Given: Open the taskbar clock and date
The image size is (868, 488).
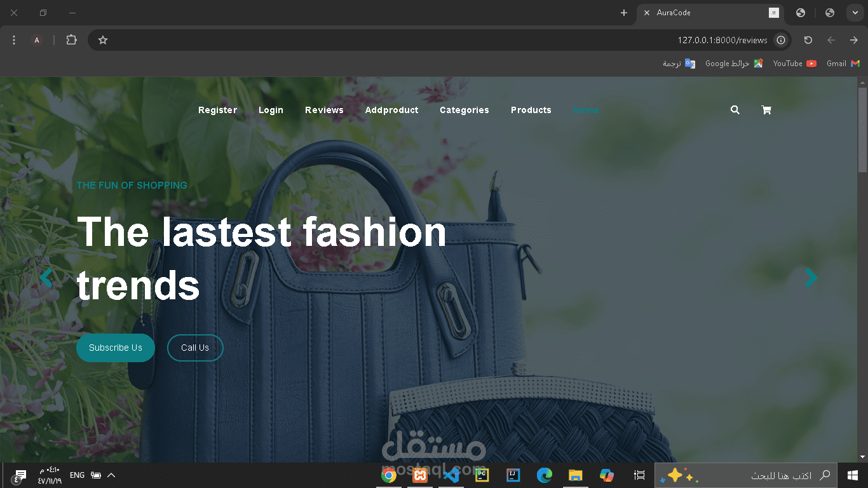Looking at the screenshot, I should [x=50, y=475].
